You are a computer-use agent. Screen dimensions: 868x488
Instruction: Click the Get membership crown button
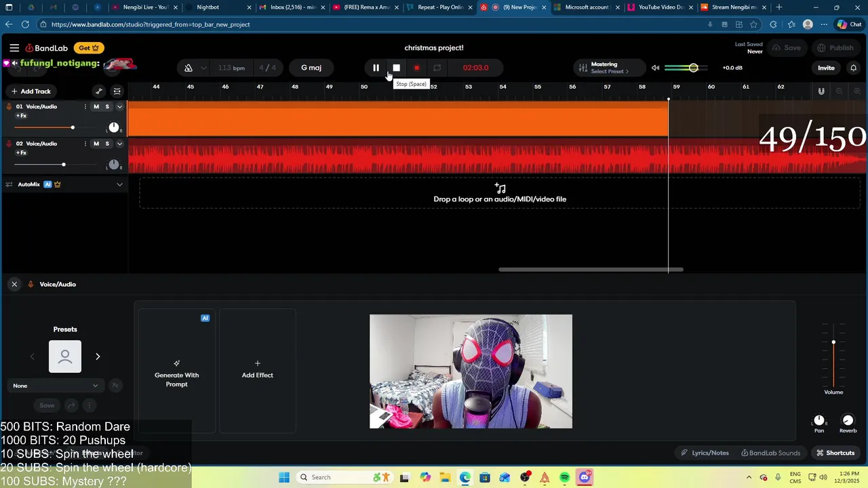(x=89, y=48)
